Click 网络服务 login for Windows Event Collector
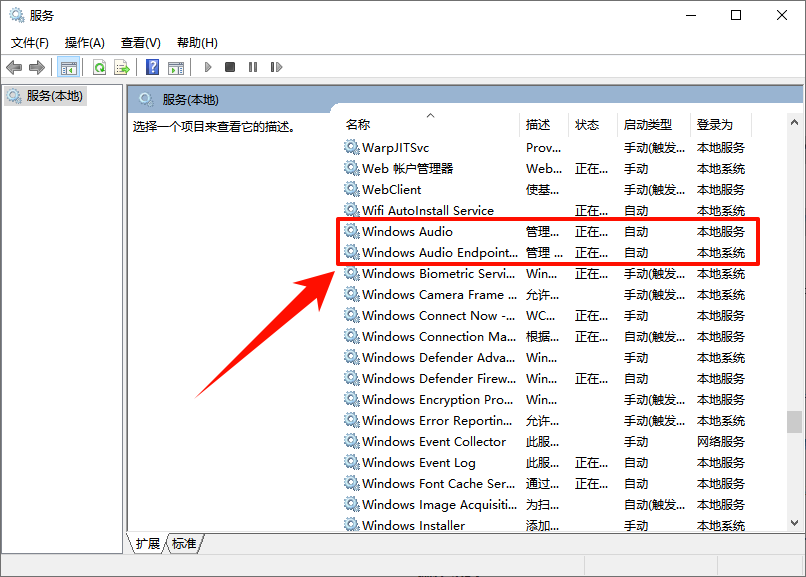The width and height of the screenshot is (806, 577). [721, 442]
